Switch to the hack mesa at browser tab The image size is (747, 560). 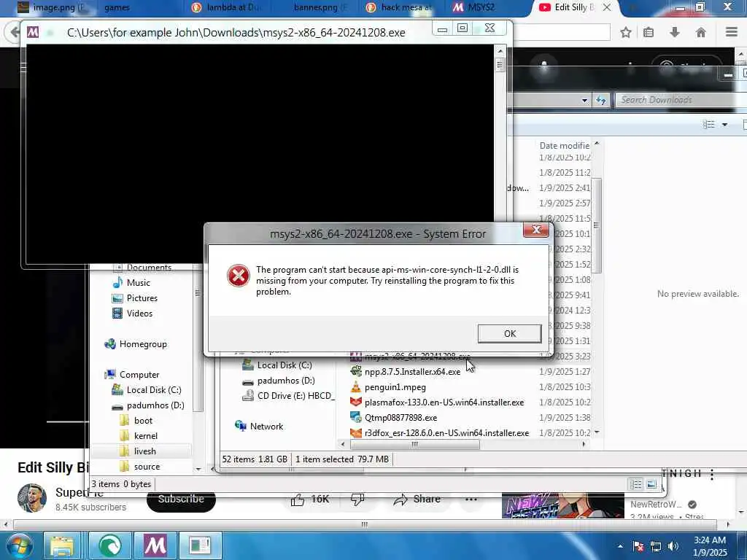coord(400,7)
